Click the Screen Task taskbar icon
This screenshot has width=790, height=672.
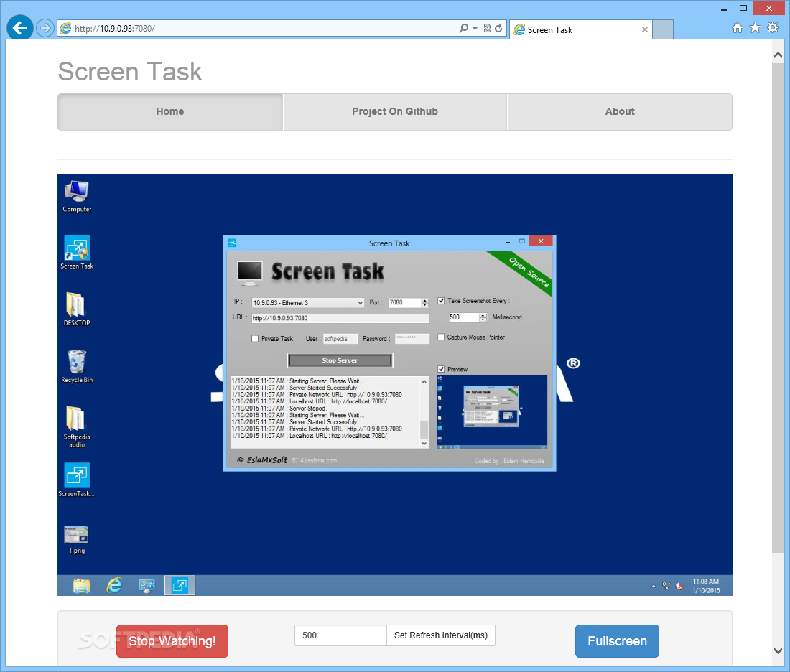point(180,585)
